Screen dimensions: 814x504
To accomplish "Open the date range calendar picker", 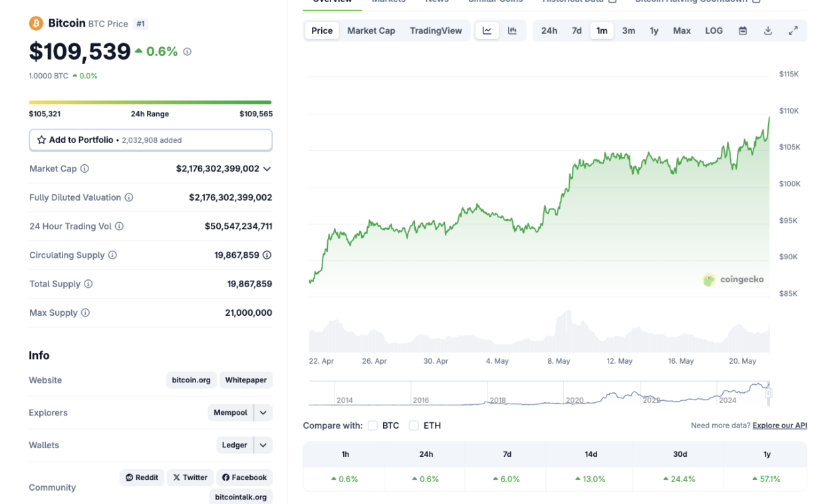I will point(743,30).
